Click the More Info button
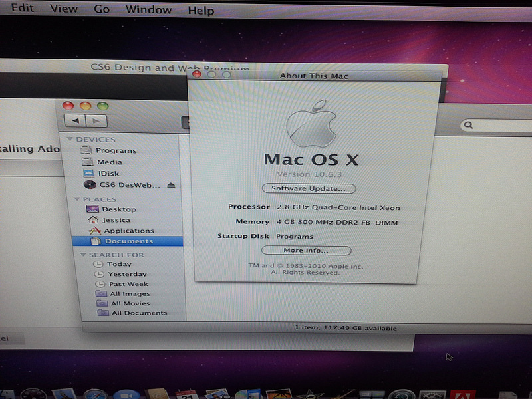This screenshot has height=399, width=532. coord(306,251)
